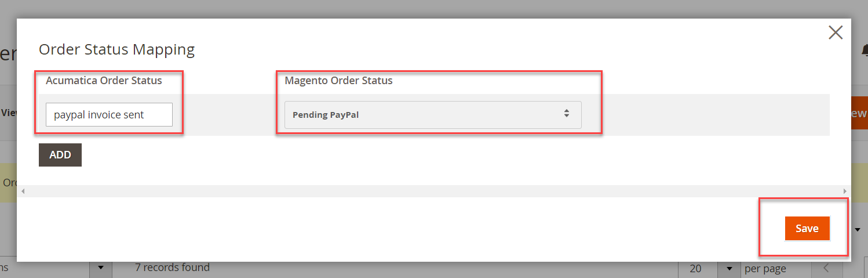This screenshot has width=868, height=278.
Task: Click the left arrow of horizontal scrollbar
Action: tap(23, 191)
